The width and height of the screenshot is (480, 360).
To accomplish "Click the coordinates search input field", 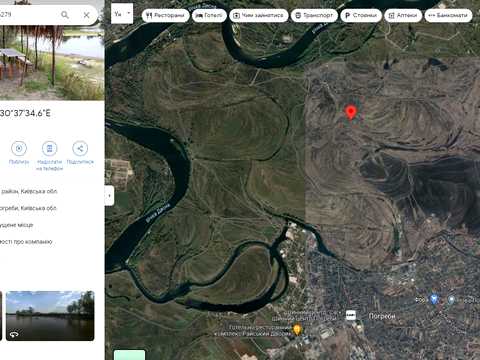I will pyautogui.click(x=28, y=15).
